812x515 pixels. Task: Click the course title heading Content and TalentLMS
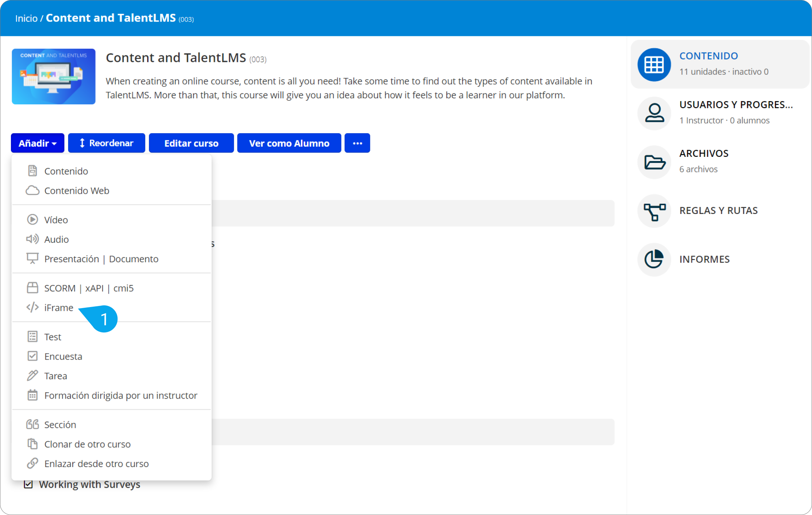click(x=176, y=57)
